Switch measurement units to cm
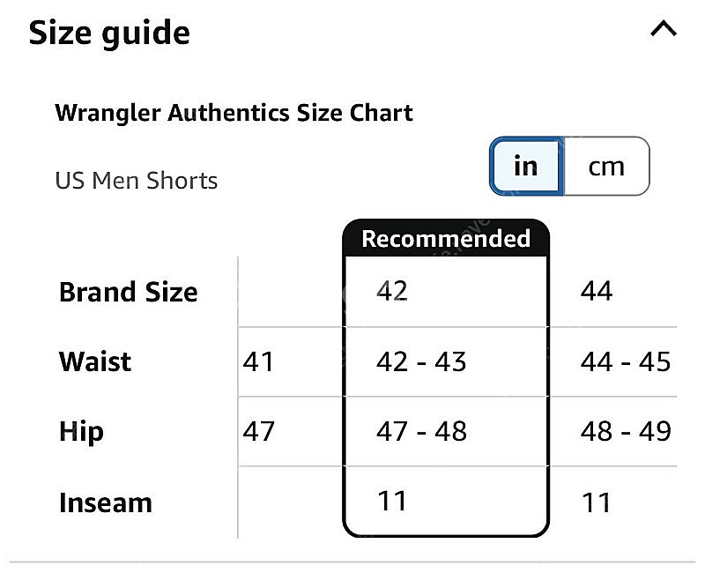Viewport: 705px width, 588px height. 605,166
